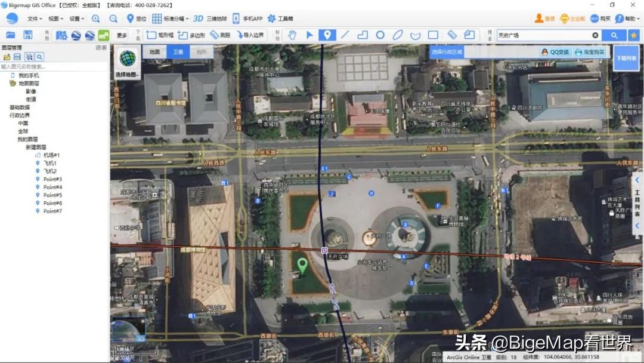
Task: Open the 设置 menu
Action: (x=77, y=19)
